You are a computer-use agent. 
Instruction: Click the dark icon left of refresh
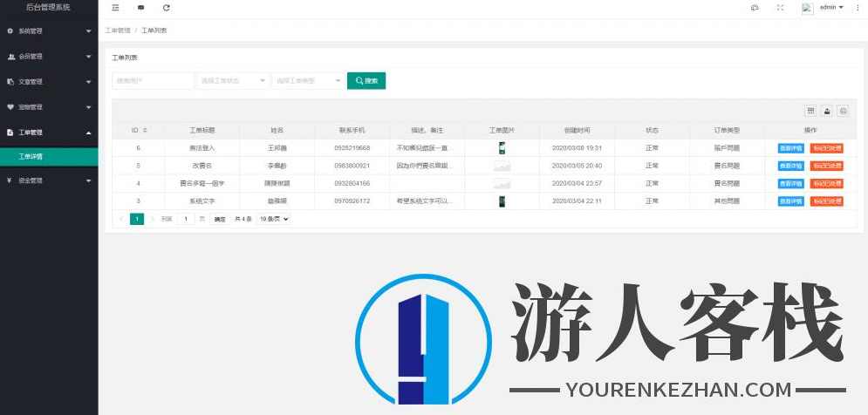click(140, 8)
